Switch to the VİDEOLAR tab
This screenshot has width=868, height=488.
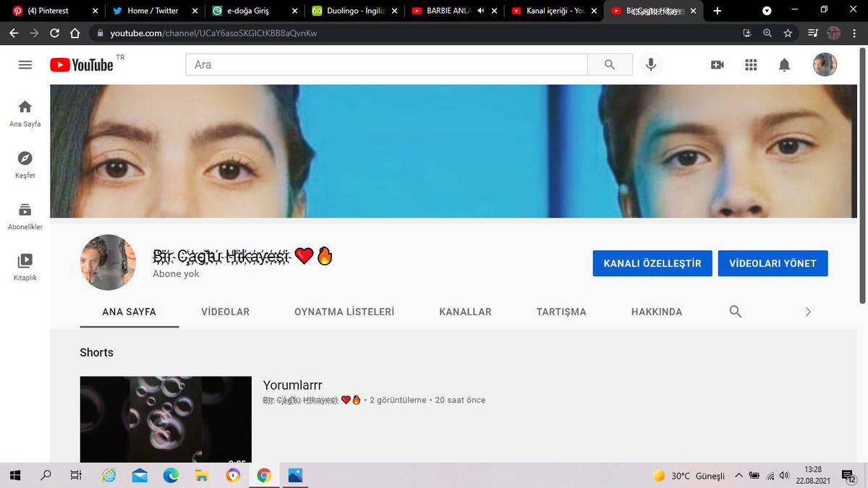click(225, 311)
